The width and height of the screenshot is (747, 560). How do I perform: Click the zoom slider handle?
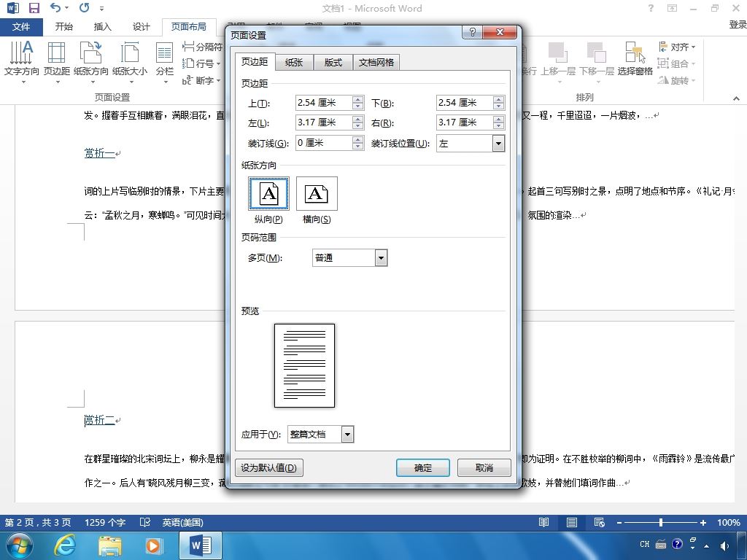(x=661, y=522)
